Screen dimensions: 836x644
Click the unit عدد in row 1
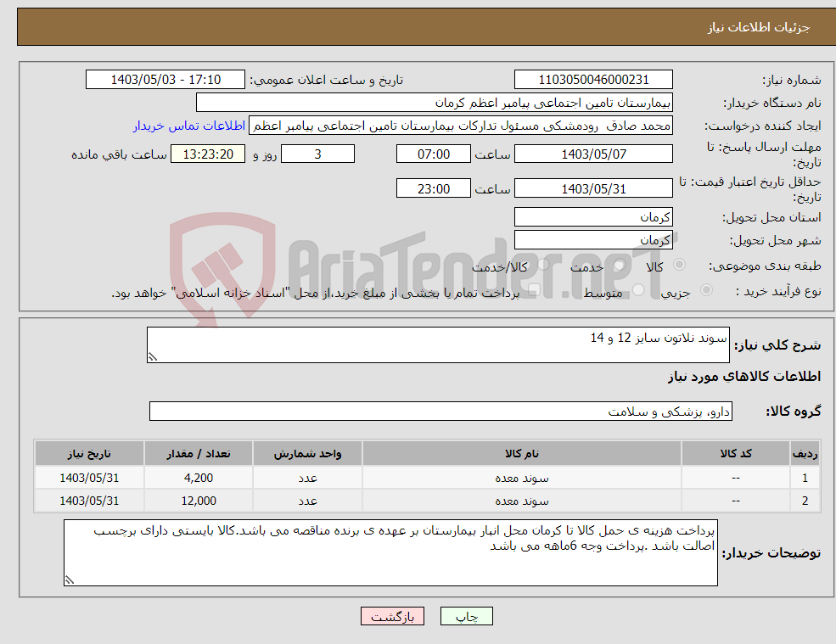click(x=307, y=479)
